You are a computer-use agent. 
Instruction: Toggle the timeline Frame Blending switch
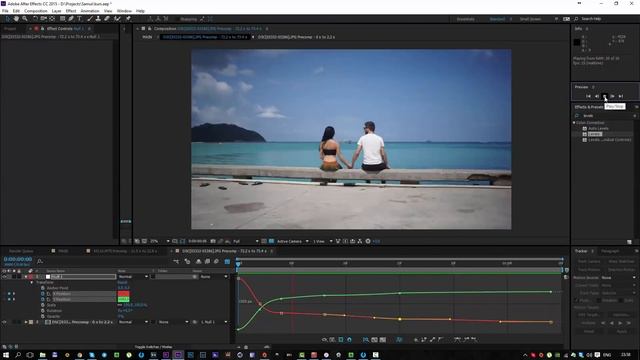(x=207, y=261)
